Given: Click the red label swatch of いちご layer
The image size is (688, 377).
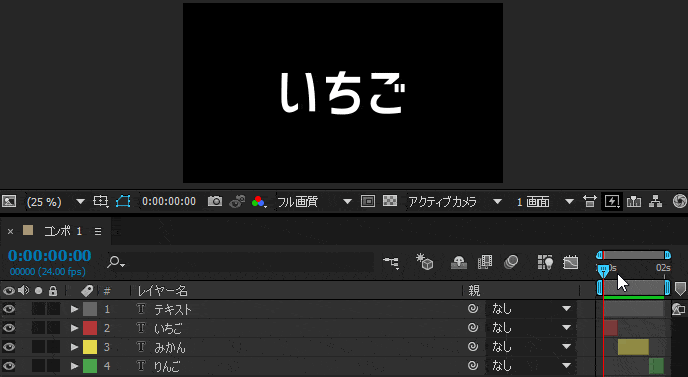Looking at the screenshot, I should click(90, 328).
